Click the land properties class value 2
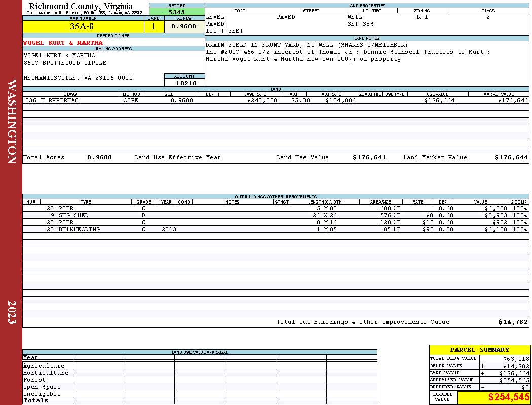Viewport: 532px width, 405px height. [488, 17]
